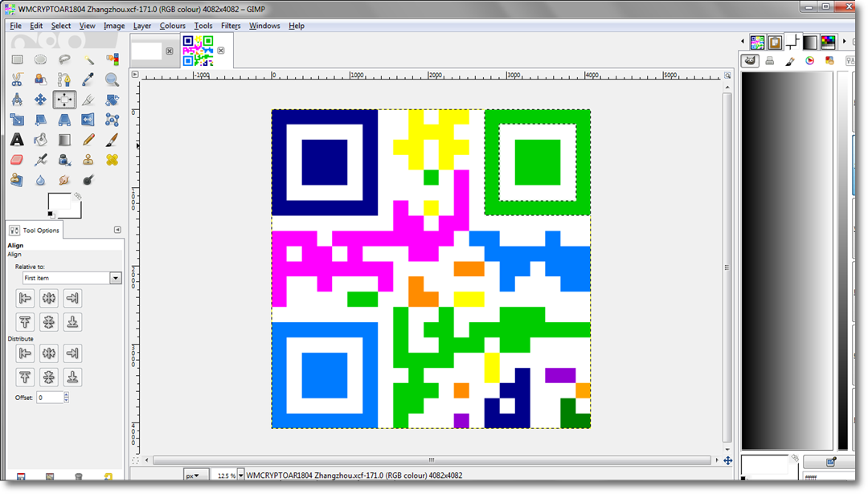
Task: Open the px unit dropdown in status bar
Action: (x=196, y=476)
